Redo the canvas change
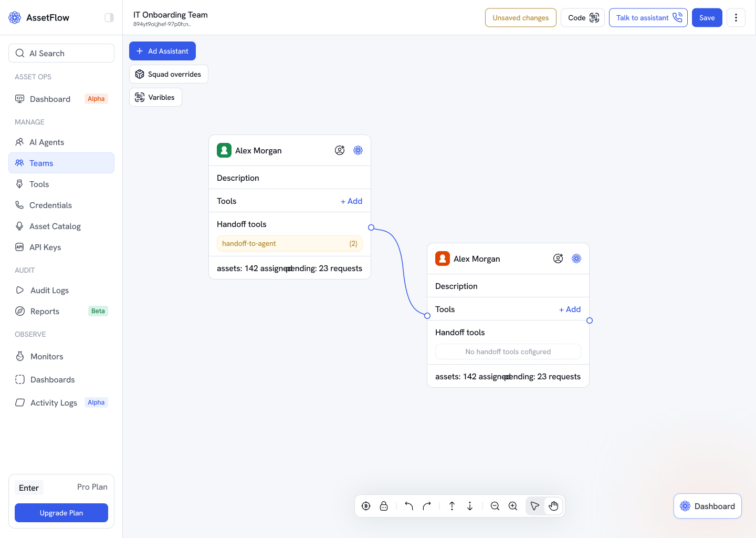The image size is (756, 538). point(427,506)
